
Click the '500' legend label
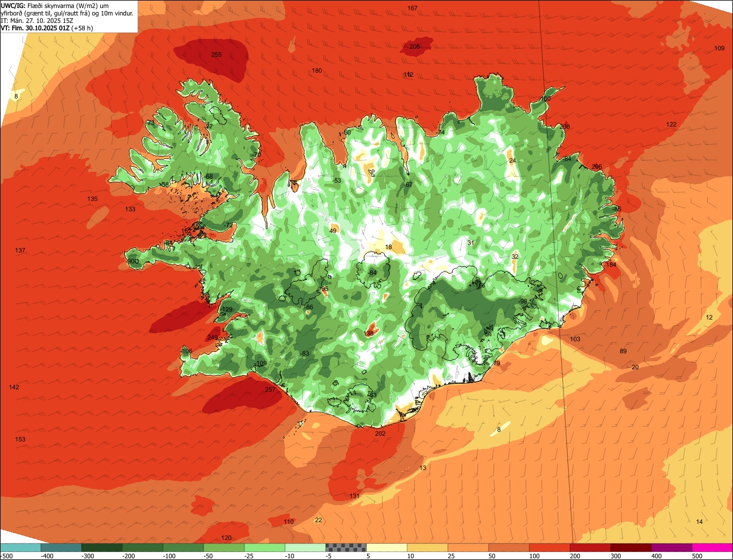(697, 556)
